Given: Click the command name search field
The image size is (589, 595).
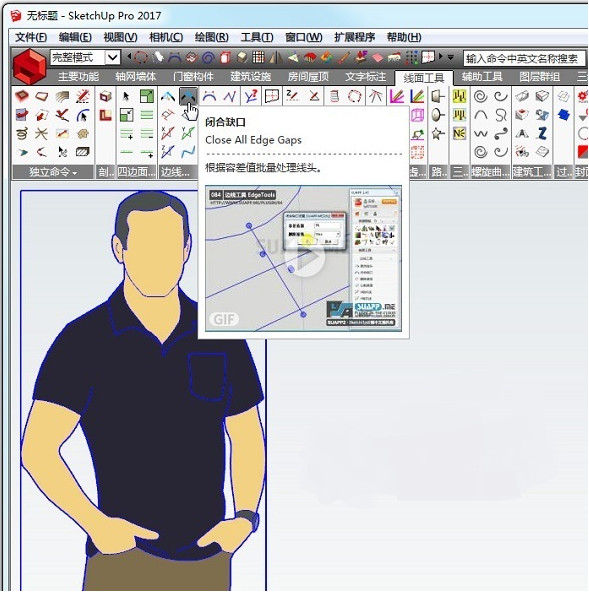Looking at the screenshot, I should 523,58.
